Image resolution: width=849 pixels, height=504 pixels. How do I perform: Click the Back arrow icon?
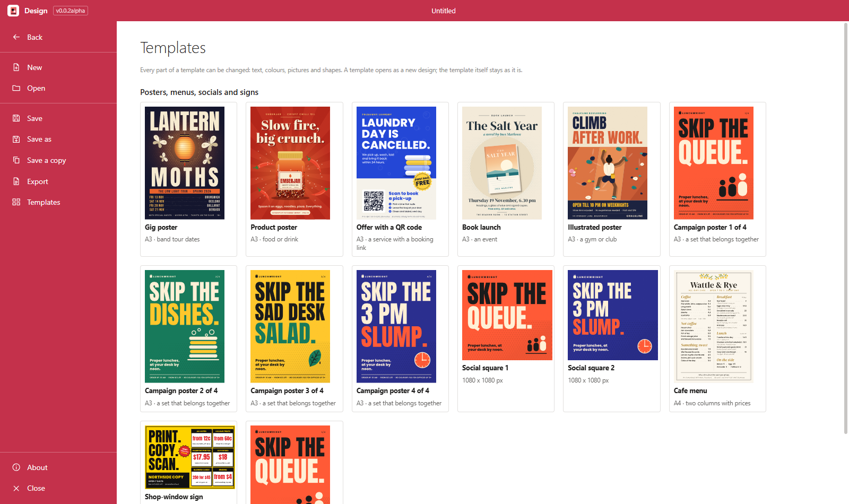[x=16, y=37]
